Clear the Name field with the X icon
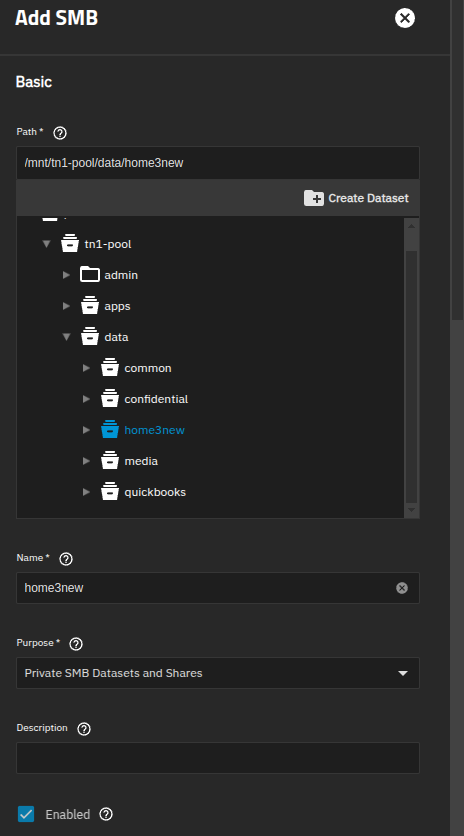Image resolution: width=464 pixels, height=836 pixels. coord(402,588)
